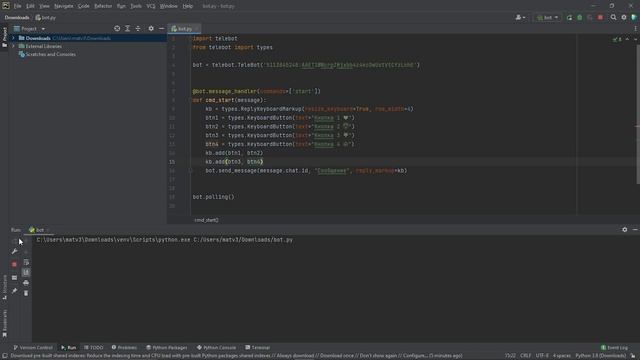
Task: Open the Refactor menu
Action: [x=103, y=6]
